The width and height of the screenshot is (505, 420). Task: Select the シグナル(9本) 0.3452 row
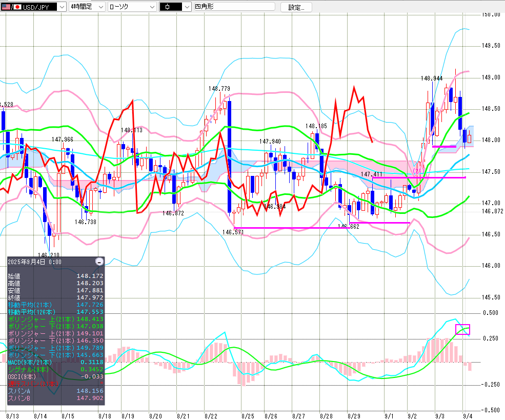(56, 369)
